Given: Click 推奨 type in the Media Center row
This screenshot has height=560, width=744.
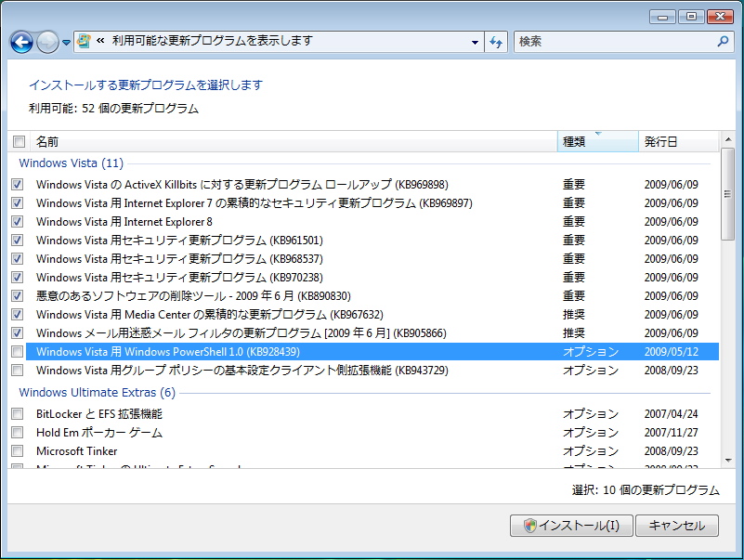Looking at the screenshot, I should coord(574,314).
